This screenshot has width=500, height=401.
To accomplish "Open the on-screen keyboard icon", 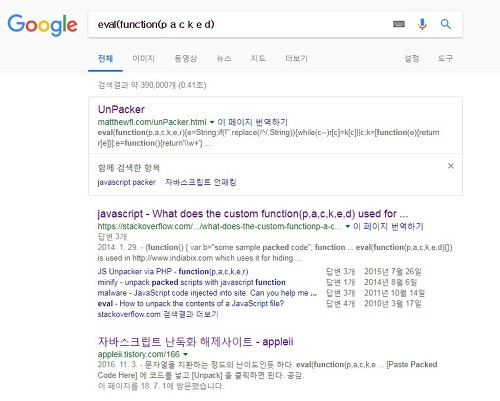I will 399,24.
